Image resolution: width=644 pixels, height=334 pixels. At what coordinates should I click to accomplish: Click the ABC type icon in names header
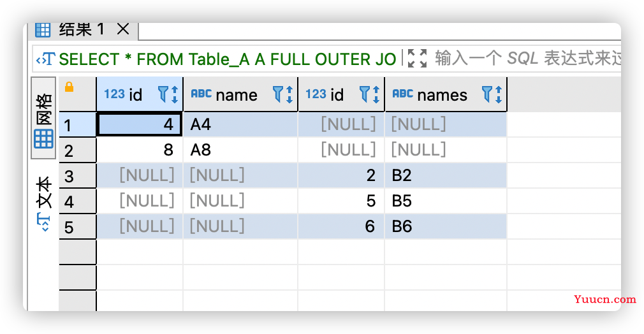(402, 94)
